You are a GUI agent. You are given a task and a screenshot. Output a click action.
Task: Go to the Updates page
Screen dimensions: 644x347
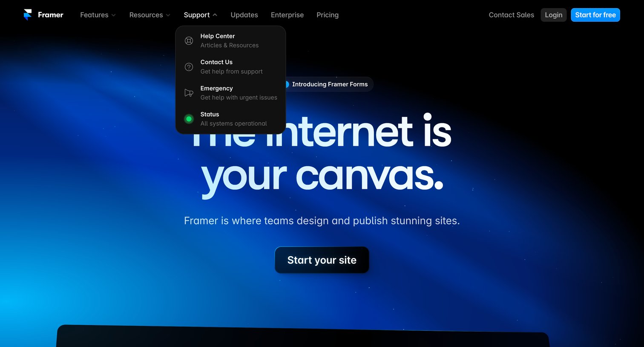pos(244,15)
